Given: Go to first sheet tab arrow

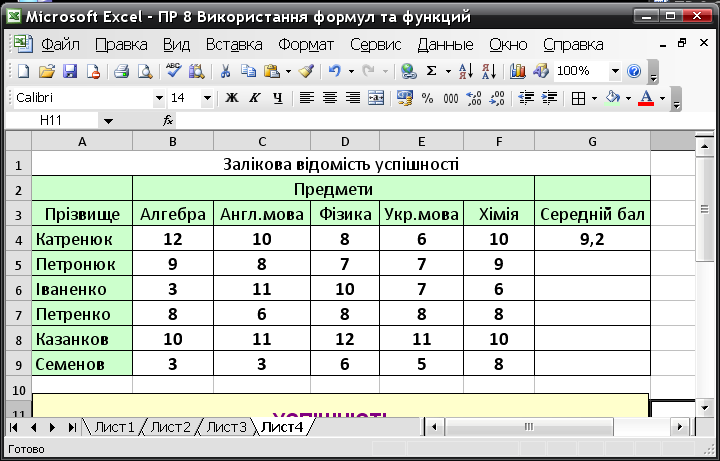Looking at the screenshot, I should pyautogui.click(x=13, y=427).
